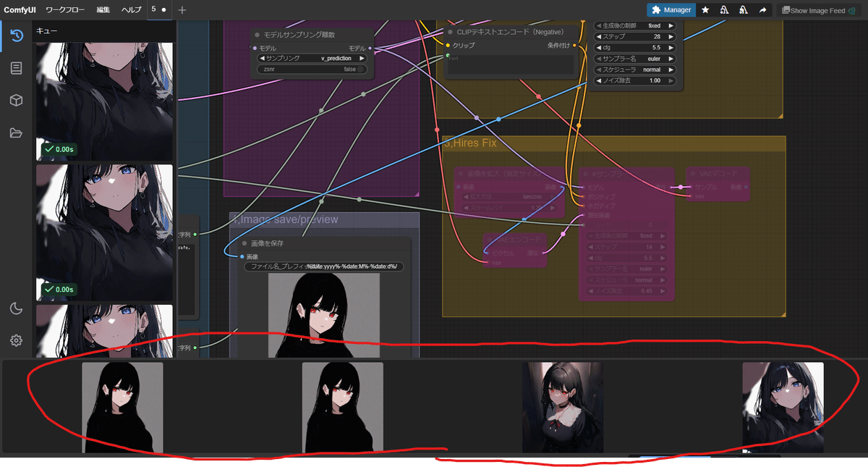Click the share arrow icon in the toolbar
This screenshot has height=467, width=868.
click(762, 9)
